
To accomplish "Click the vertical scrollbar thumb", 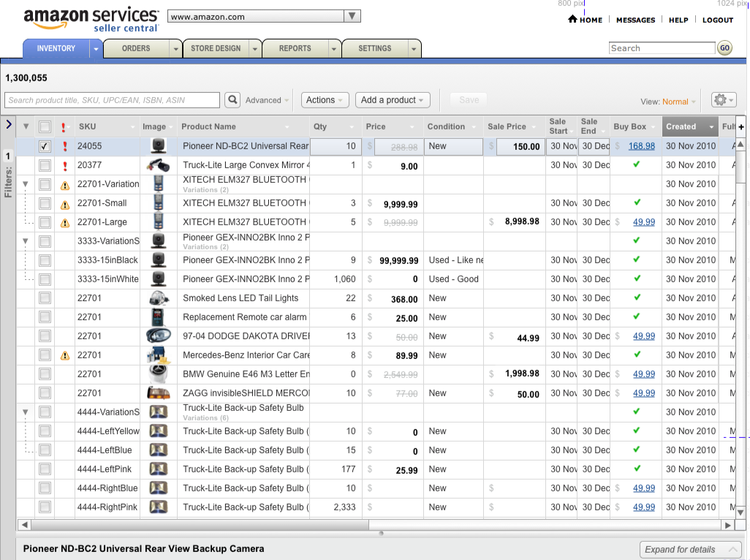I will pyautogui.click(x=740, y=167).
